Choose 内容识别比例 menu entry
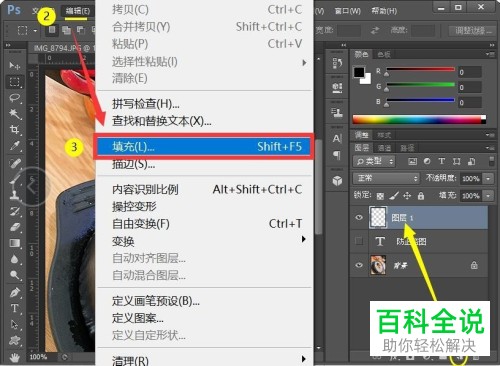The height and width of the screenshot is (366, 500). click(204, 190)
